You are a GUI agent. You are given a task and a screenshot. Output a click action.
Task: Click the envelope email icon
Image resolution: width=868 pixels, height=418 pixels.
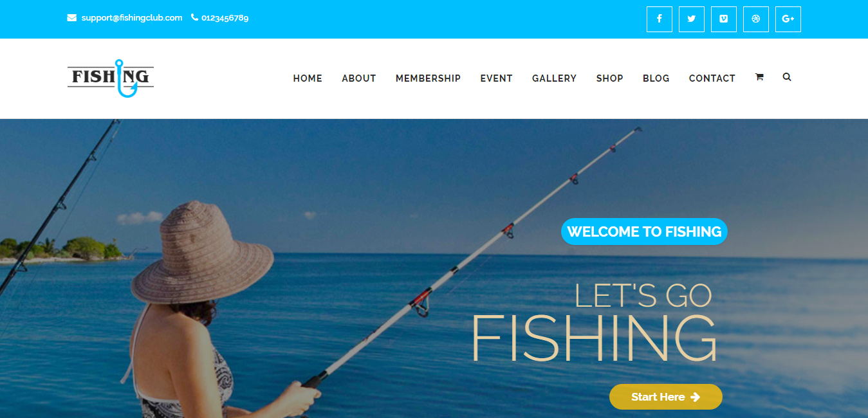pos(72,18)
